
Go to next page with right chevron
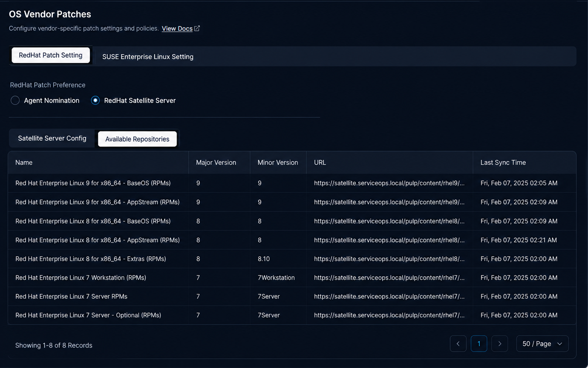point(500,344)
